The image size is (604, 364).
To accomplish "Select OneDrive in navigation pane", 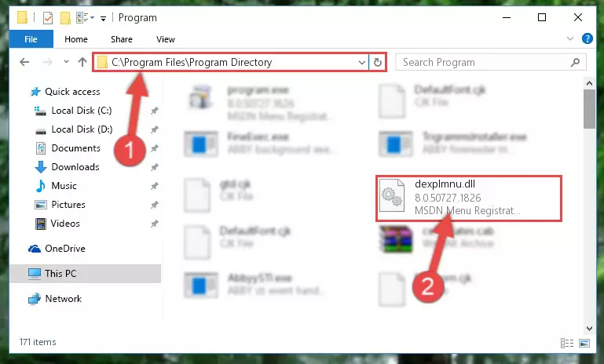I will tap(64, 249).
